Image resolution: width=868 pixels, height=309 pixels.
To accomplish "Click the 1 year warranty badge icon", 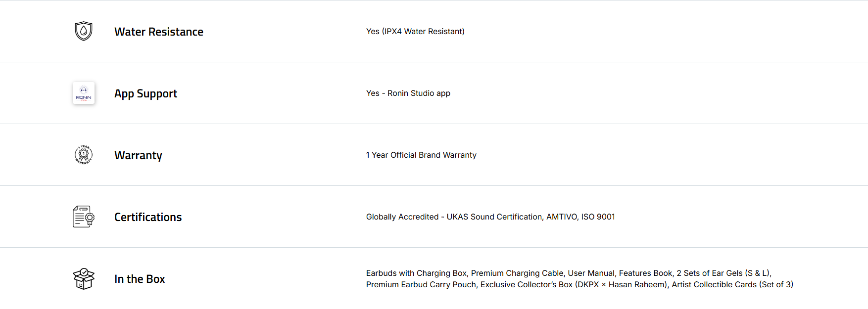I will [84, 155].
